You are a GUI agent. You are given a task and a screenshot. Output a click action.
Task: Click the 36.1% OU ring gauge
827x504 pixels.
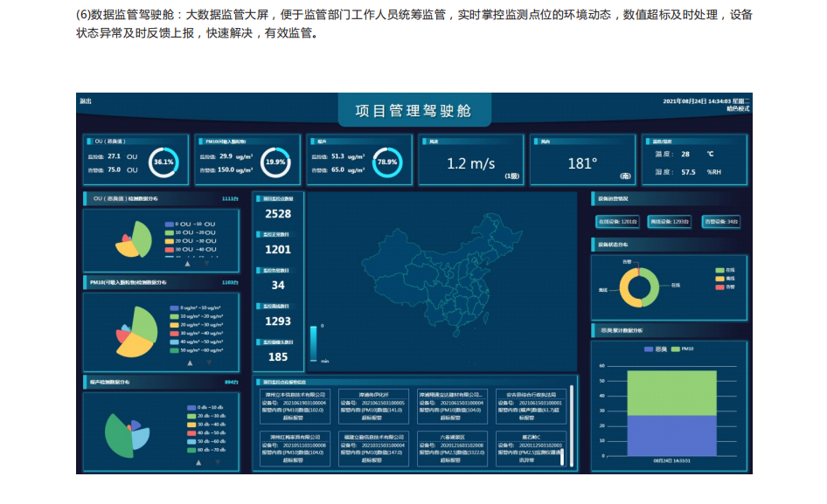(x=163, y=162)
